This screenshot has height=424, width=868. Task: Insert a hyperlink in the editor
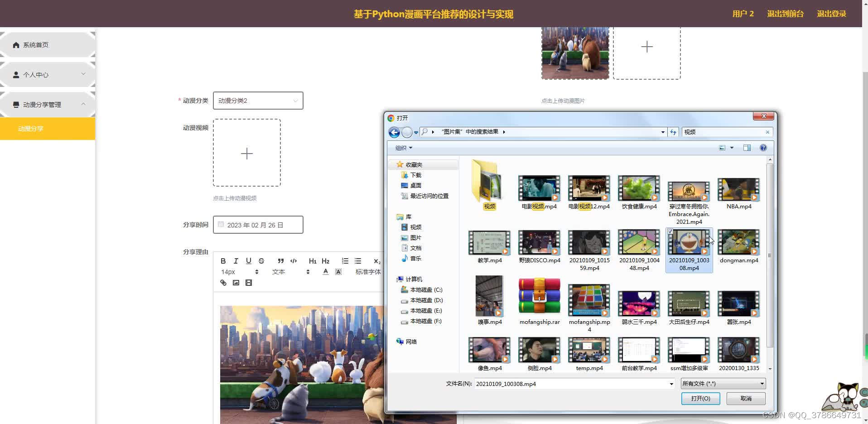pyautogui.click(x=223, y=283)
